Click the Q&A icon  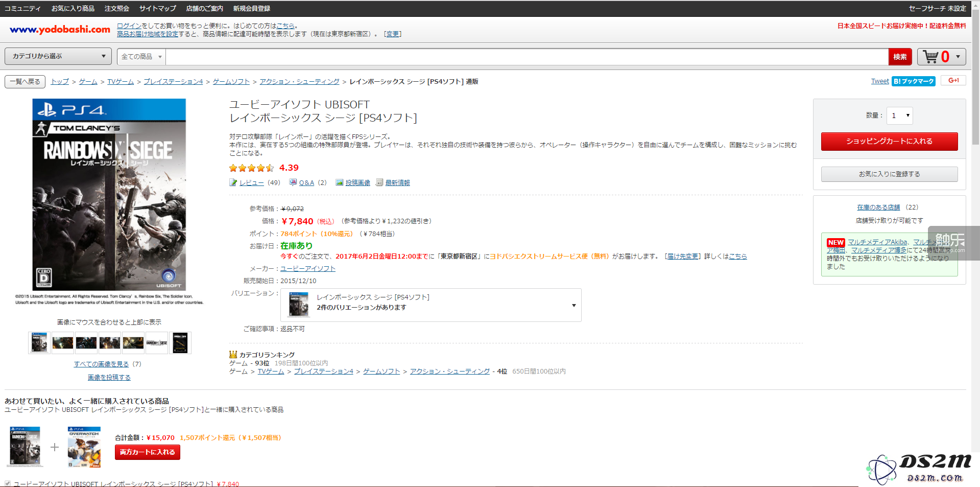(x=293, y=182)
